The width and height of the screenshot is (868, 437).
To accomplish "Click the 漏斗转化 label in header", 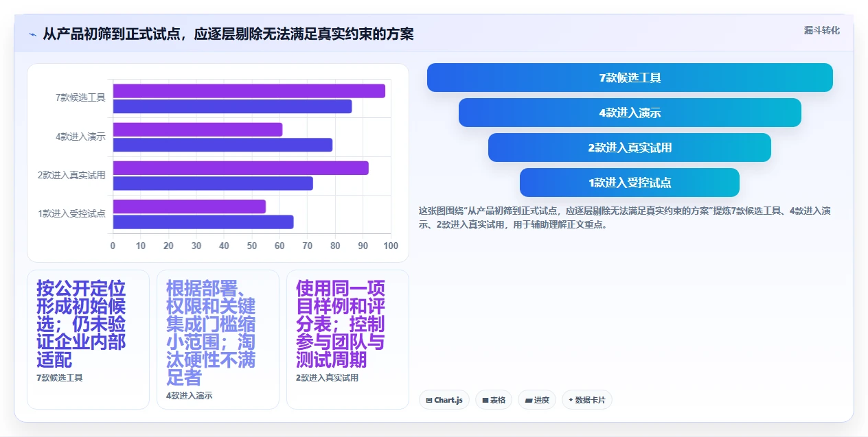I will (x=821, y=30).
